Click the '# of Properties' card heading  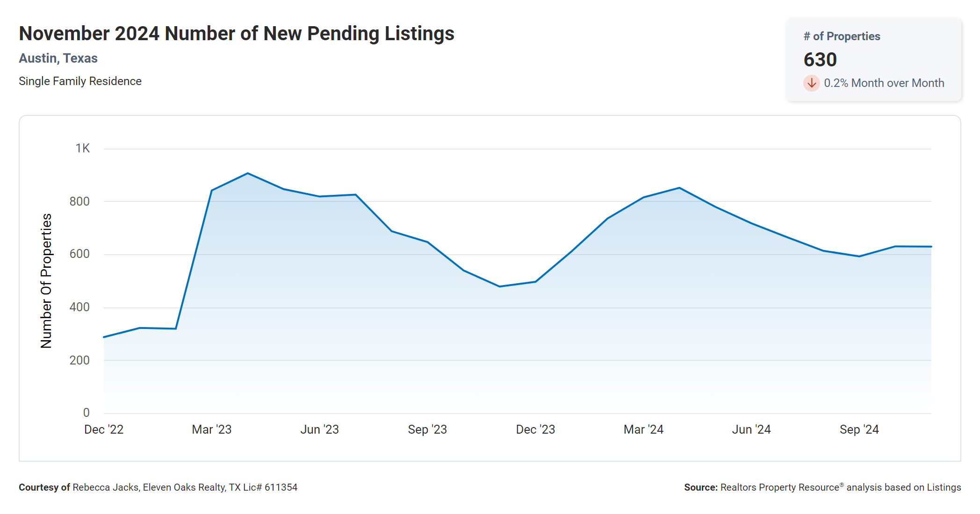[842, 36]
